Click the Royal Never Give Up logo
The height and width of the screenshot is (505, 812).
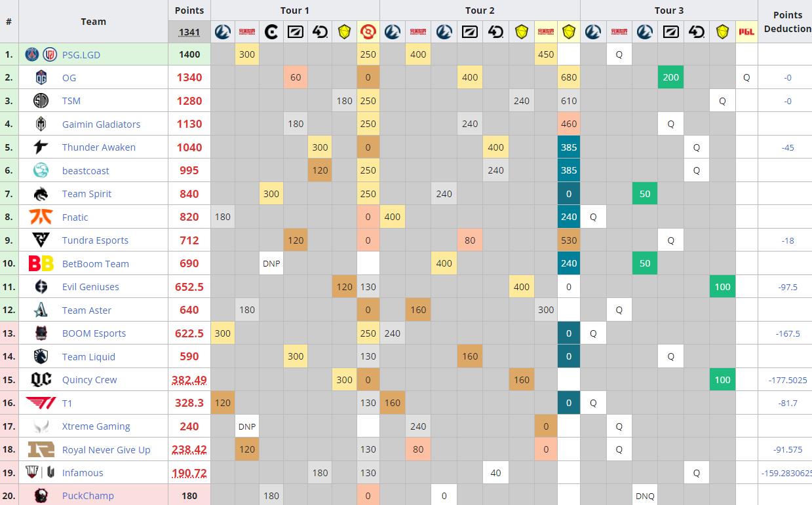41,449
